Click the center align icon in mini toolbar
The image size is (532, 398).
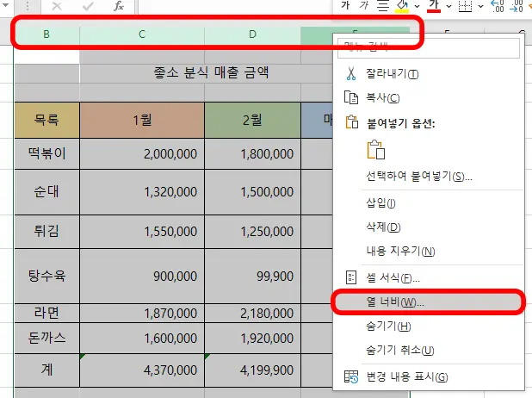pos(383,6)
